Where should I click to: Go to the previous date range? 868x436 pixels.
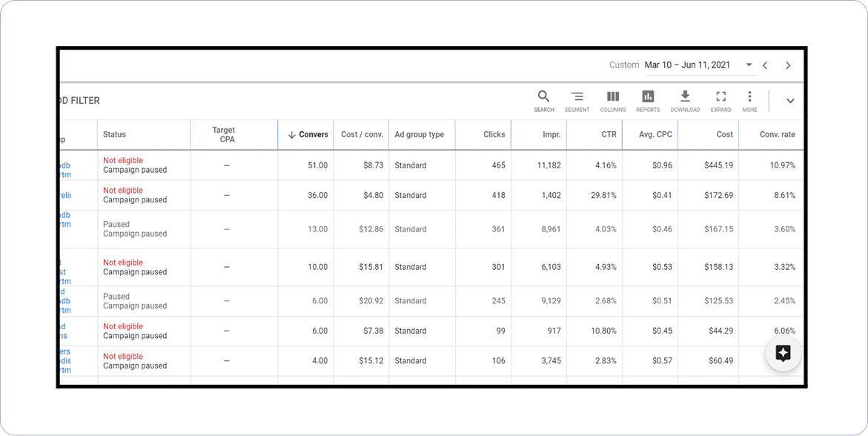pyautogui.click(x=766, y=65)
